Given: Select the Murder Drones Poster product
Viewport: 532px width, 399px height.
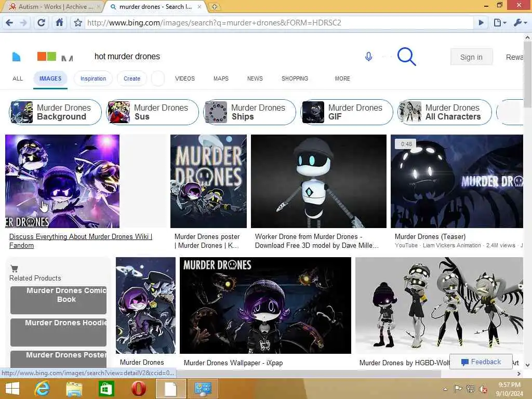Looking at the screenshot, I should coord(58,358).
